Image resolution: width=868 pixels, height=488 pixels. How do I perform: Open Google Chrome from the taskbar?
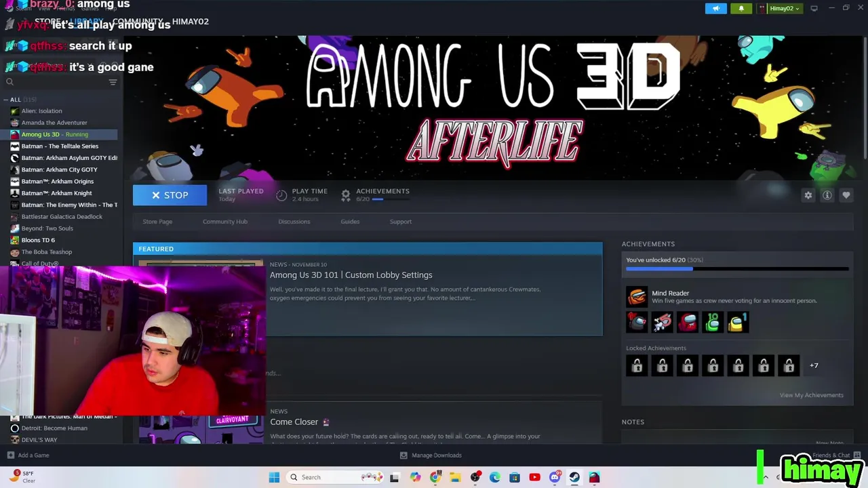(x=435, y=477)
